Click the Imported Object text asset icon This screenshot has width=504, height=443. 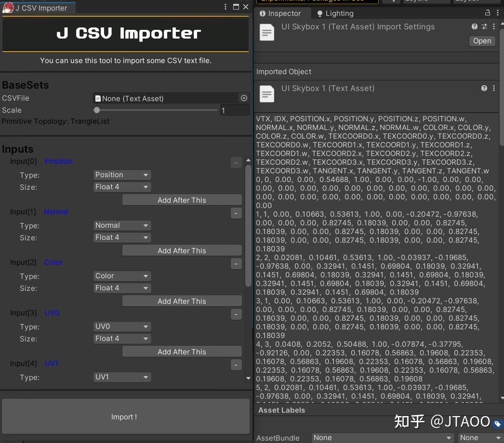coord(267,94)
